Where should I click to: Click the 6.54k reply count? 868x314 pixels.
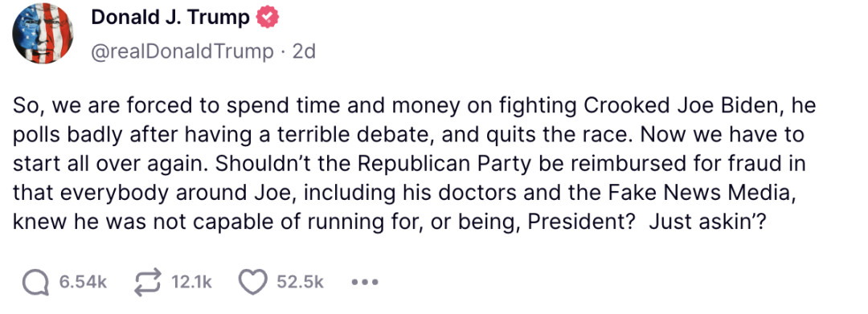click(x=83, y=282)
